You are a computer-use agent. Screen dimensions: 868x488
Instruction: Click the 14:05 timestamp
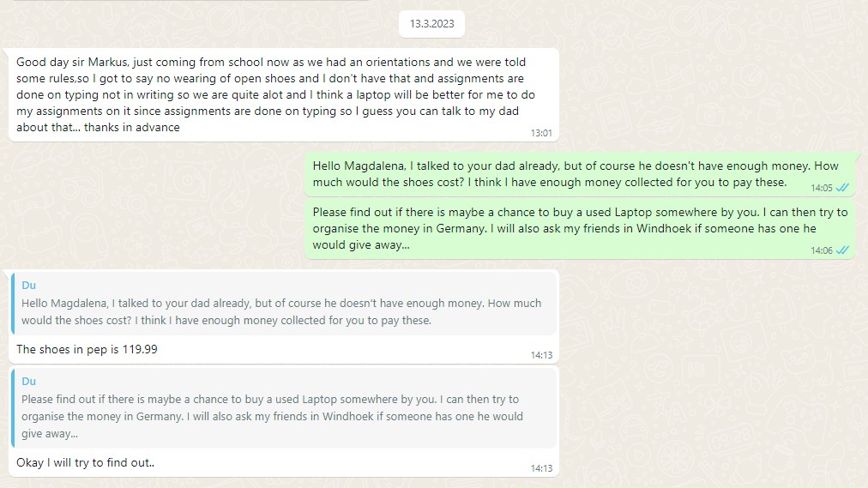click(x=822, y=187)
